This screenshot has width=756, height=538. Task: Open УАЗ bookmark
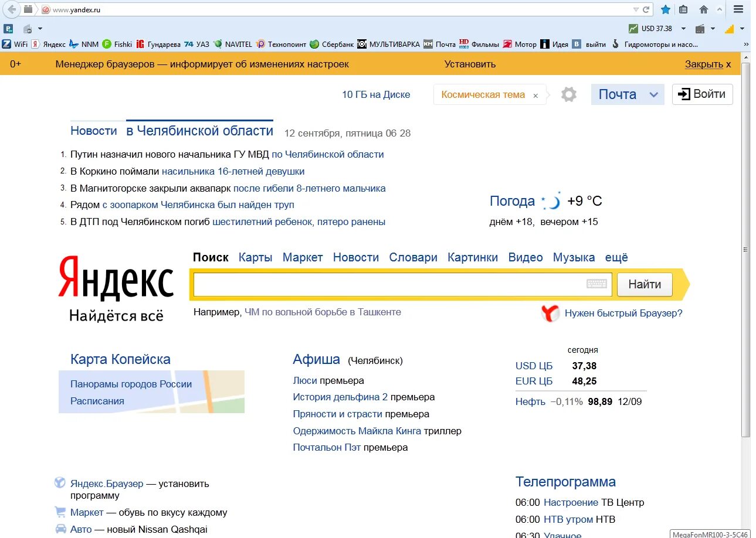pyautogui.click(x=196, y=44)
